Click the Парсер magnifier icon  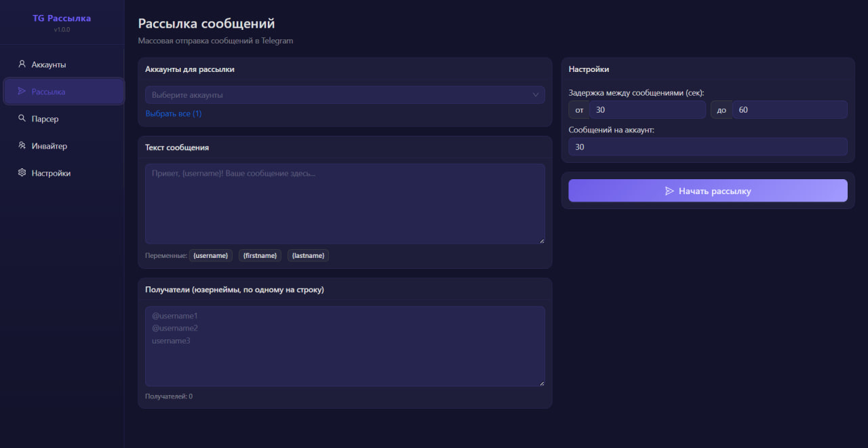coord(22,119)
